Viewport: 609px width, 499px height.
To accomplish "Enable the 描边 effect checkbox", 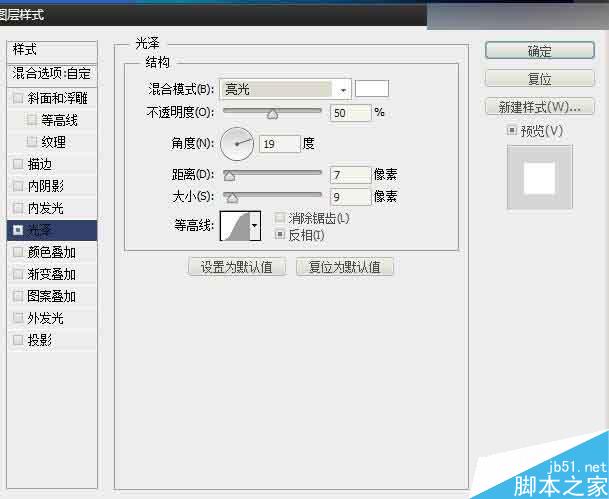I will (x=18, y=164).
